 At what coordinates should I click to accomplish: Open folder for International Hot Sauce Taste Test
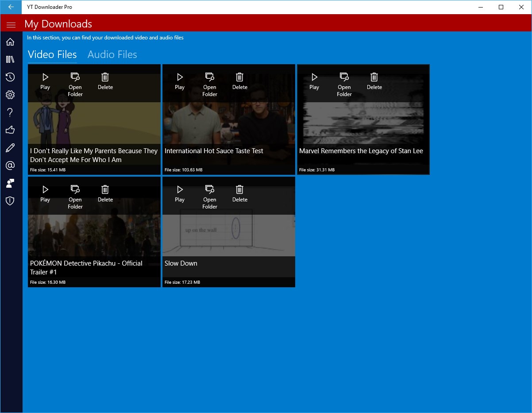click(x=210, y=85)
